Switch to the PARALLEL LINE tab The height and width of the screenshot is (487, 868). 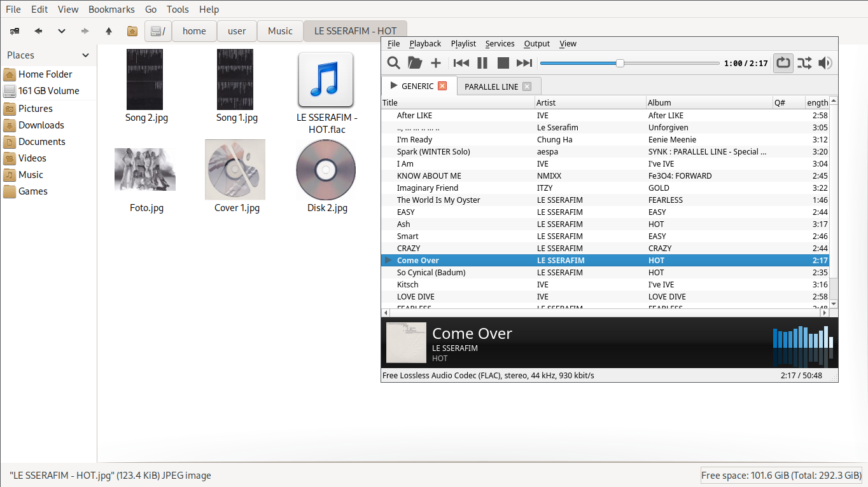point(491,86)
